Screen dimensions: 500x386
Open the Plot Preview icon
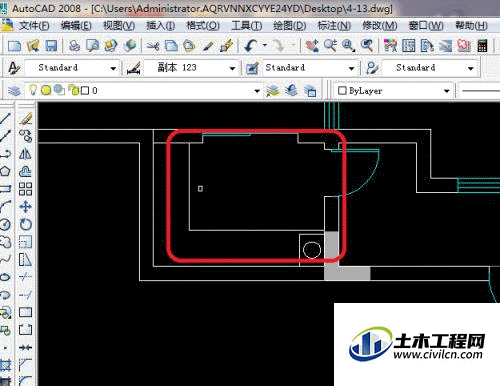(92, 46)
